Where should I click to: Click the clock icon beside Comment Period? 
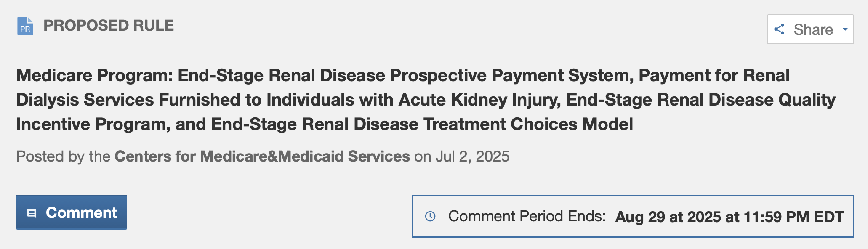[430, 216]
